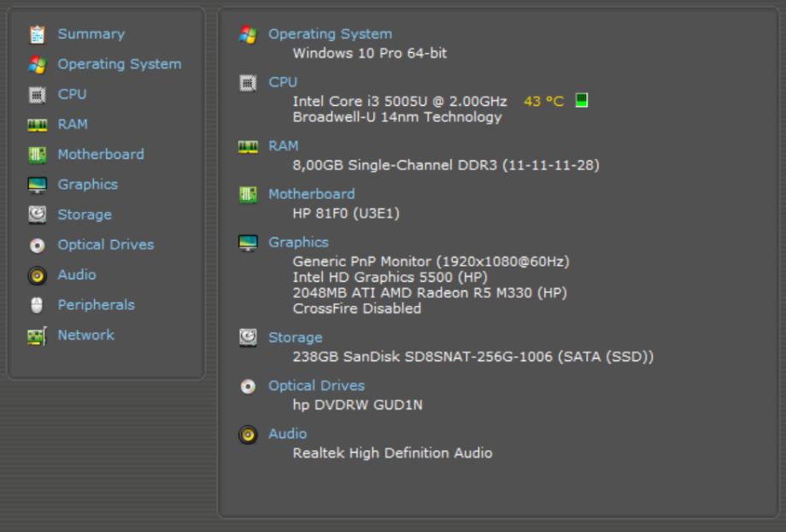Follow the Storage heading link in summary
The image size is (786, 532).
click(x=296, y=337)
